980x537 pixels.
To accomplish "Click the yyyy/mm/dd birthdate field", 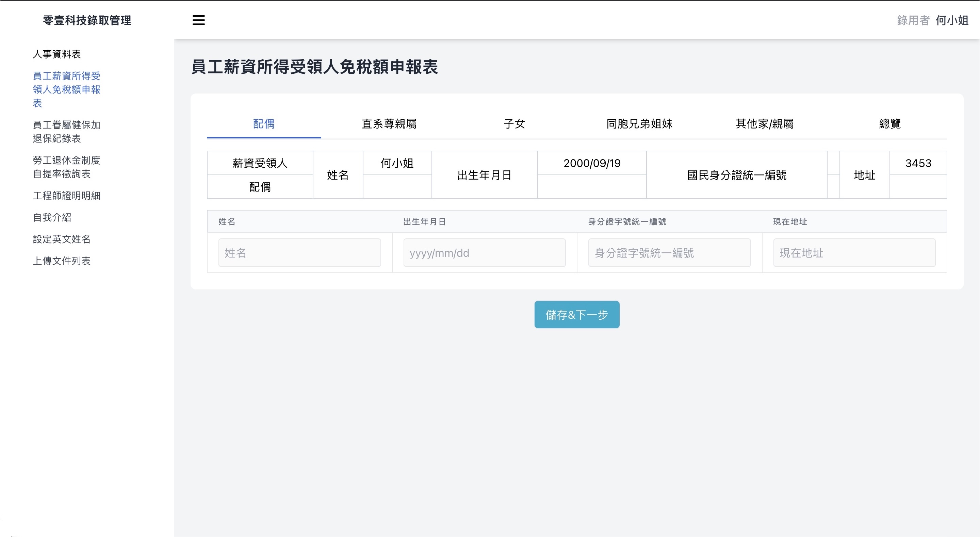I will (484, 253).
